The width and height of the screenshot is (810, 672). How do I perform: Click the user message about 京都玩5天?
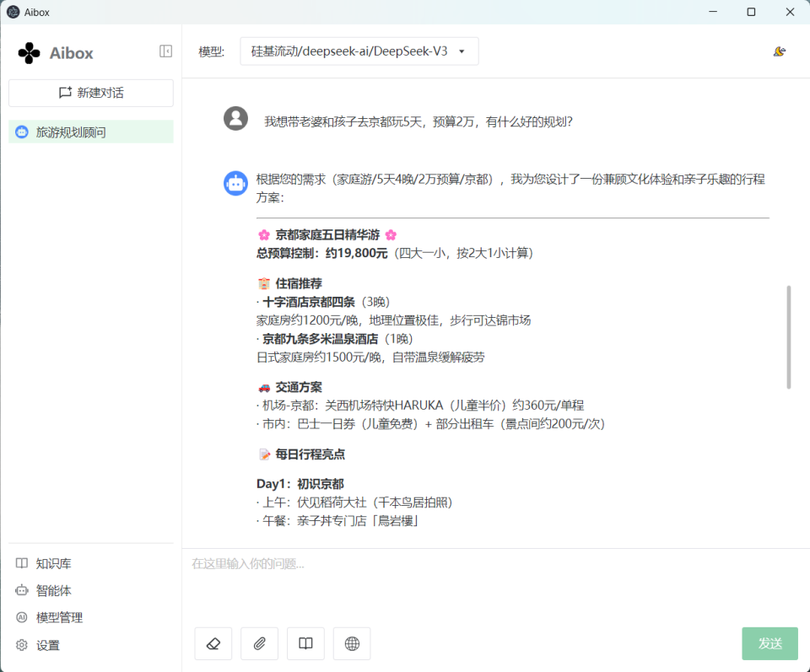418,121
